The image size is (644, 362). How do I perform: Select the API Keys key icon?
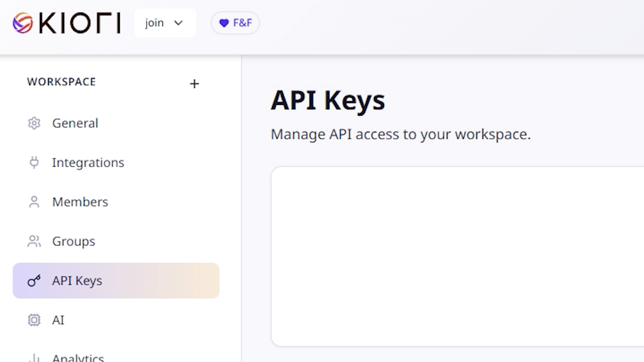(x=34, y=281)
